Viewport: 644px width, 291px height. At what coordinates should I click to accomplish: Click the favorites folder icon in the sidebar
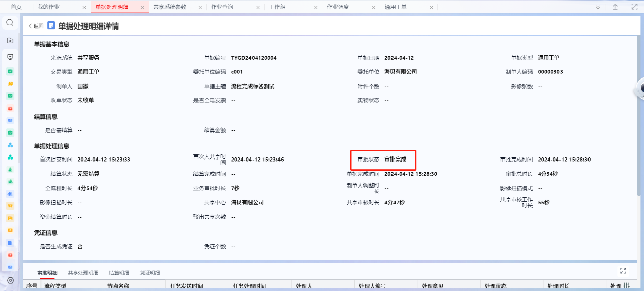coord(10,40)
